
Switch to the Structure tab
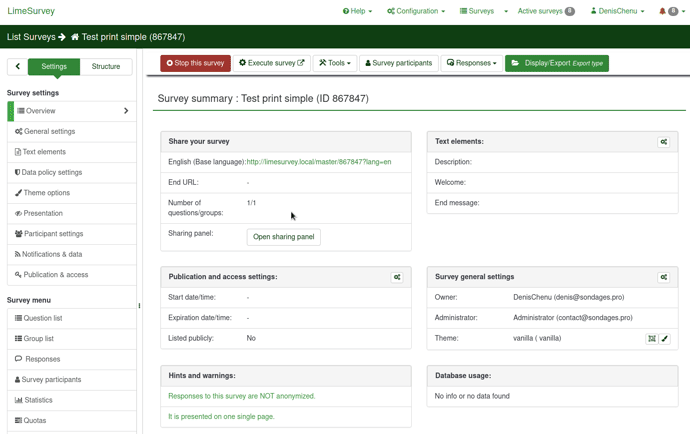click(x=106, y=67)
